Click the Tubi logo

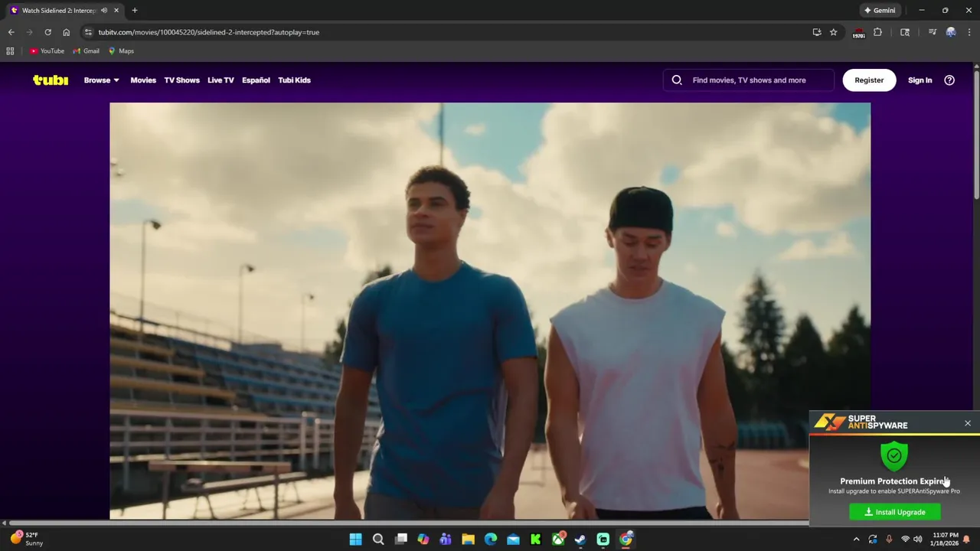tap(51, 80)
